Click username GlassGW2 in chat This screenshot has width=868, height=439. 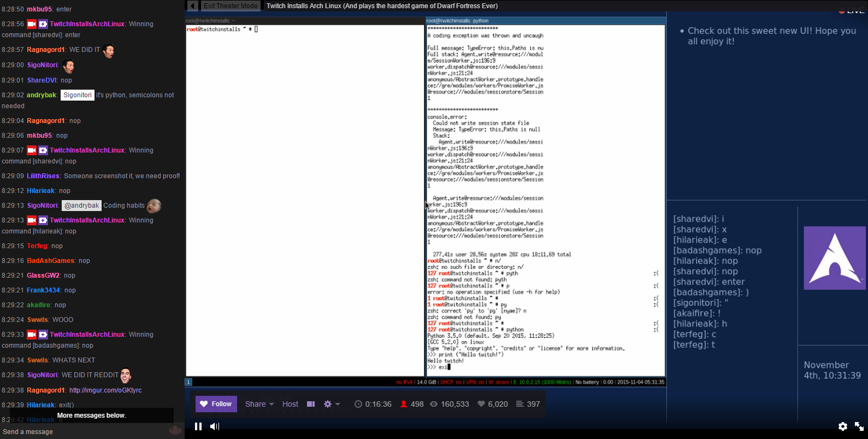[43, 276]
